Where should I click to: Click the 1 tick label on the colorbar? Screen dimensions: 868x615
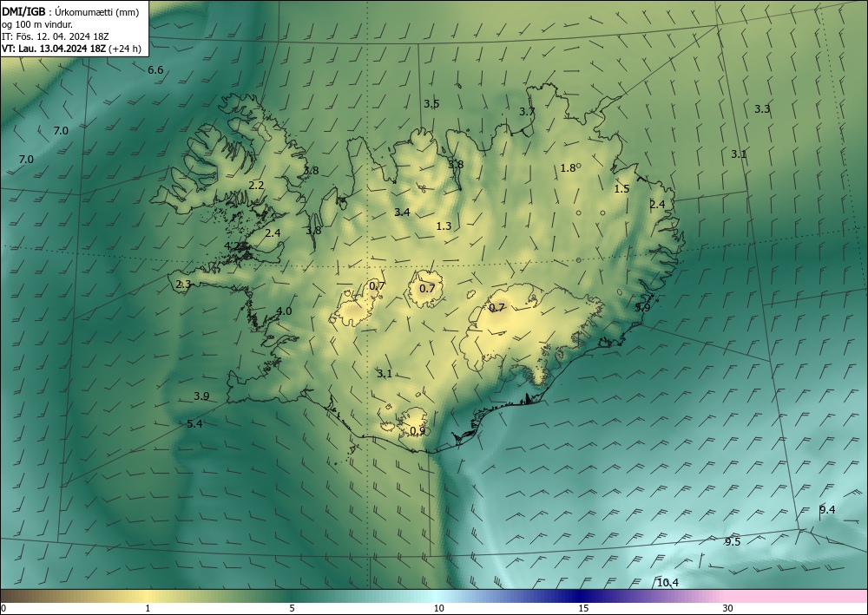pyautogui.click(x=148, y=608)
